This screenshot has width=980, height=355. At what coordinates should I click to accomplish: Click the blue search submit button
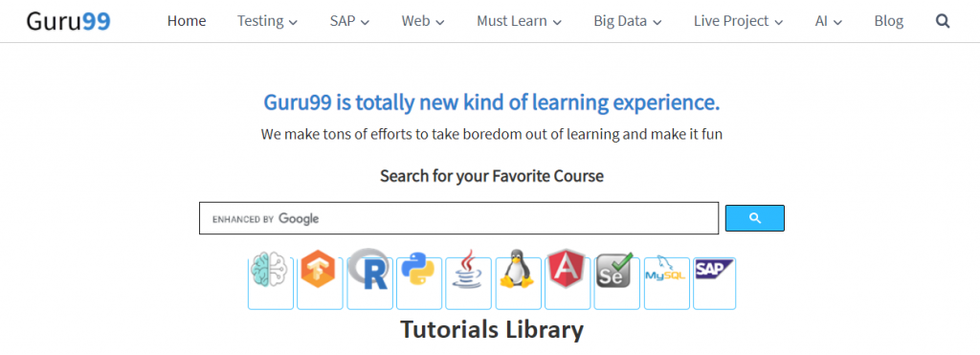pyautogui.click(x=754, y=218)
